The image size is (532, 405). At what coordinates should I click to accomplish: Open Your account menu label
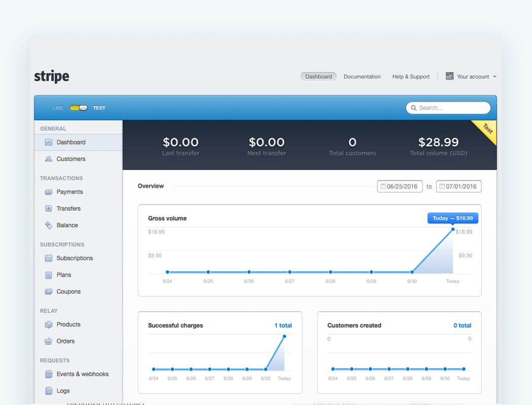tap(473, 76)
